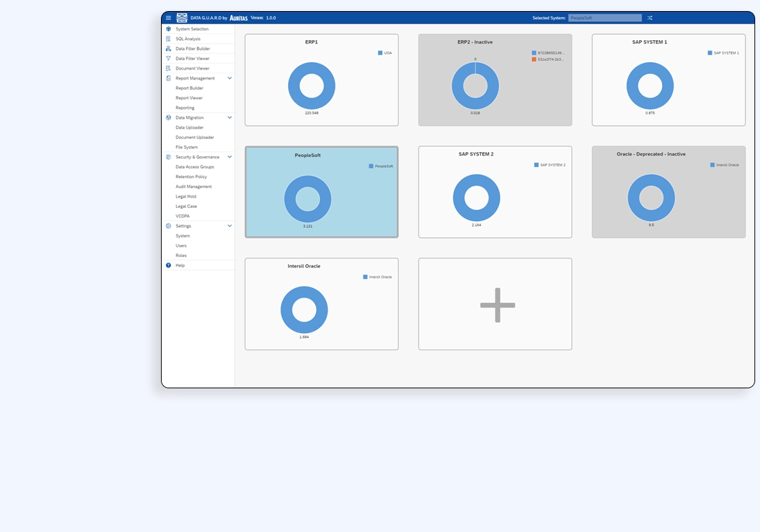Select the ERP1 system donut chart
Viewport: 760px width, 532px height.
pyautogui.click(x=312, y=86)
